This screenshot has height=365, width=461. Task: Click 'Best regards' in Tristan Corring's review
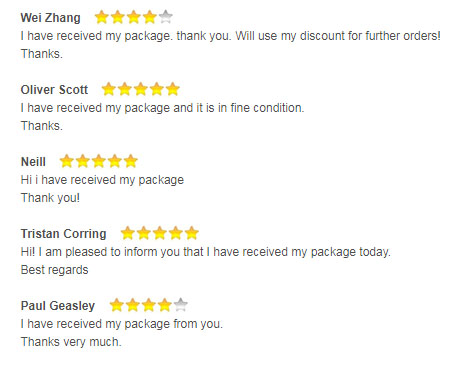point(54,270)
